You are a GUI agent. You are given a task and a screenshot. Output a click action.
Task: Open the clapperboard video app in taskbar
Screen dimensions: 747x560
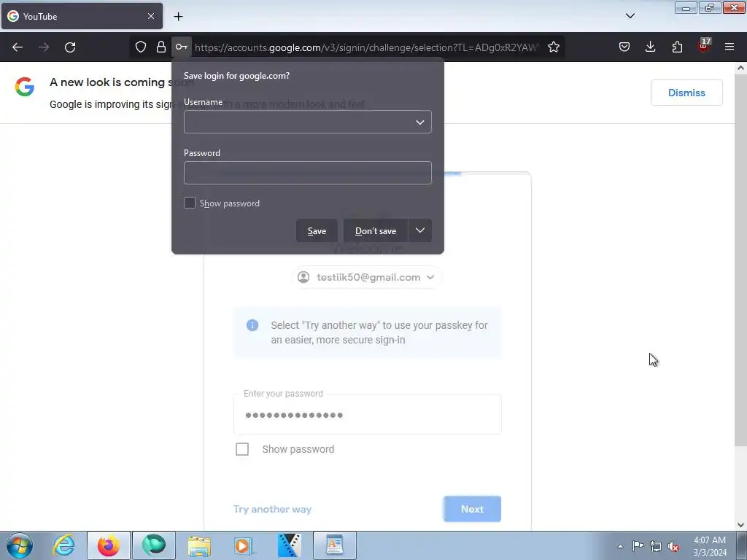[x=289, y=545]
